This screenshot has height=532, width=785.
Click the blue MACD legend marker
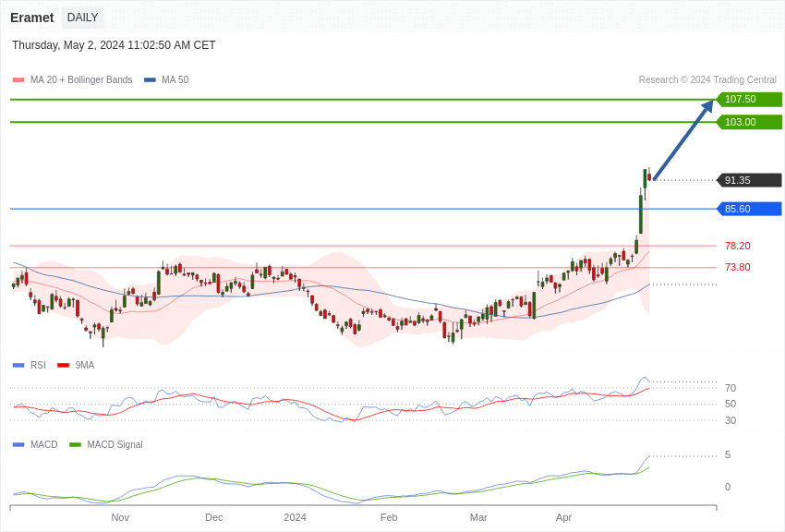click(x=18, y=445)
